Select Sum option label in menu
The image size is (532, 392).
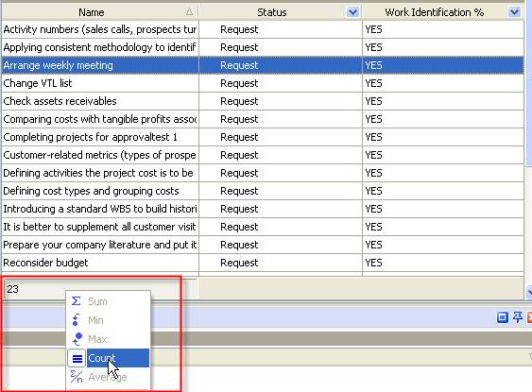pos(97,301)
